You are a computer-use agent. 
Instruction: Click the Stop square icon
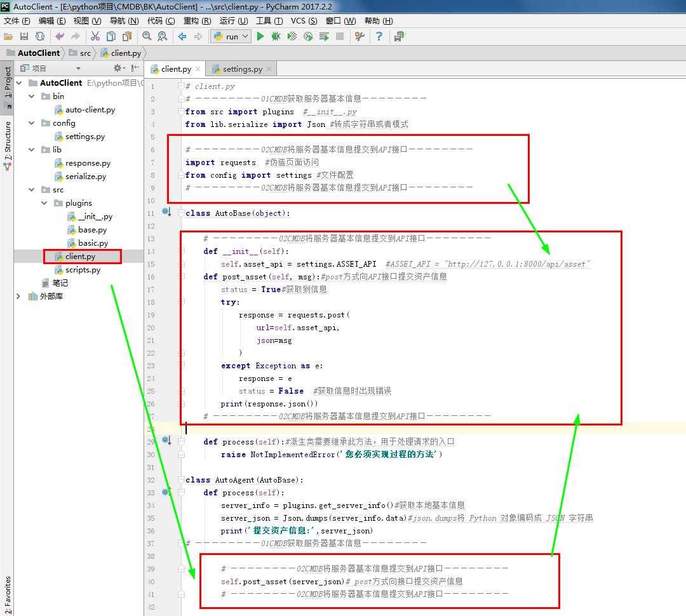click(339, 37)
